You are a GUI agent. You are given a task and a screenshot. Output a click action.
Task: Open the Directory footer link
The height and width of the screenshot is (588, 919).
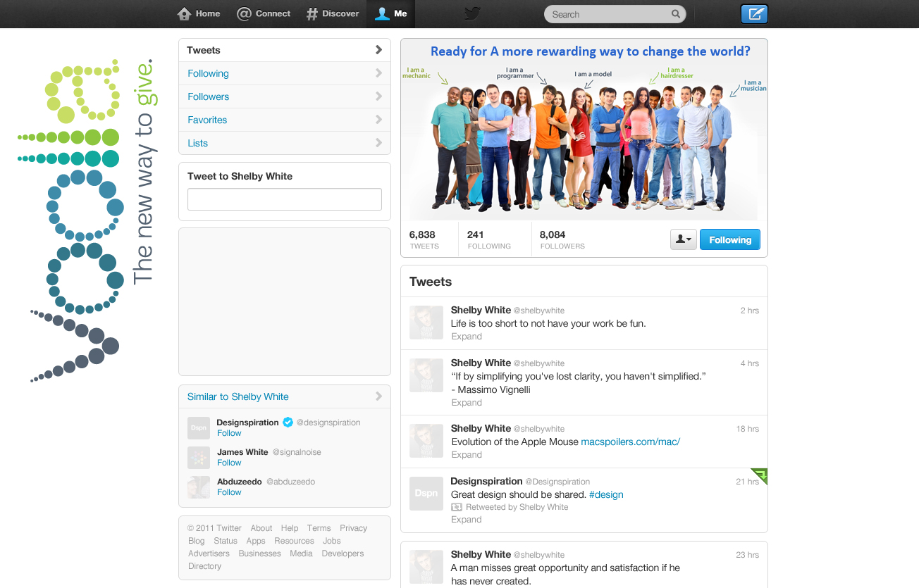click(x=204, y=566)
